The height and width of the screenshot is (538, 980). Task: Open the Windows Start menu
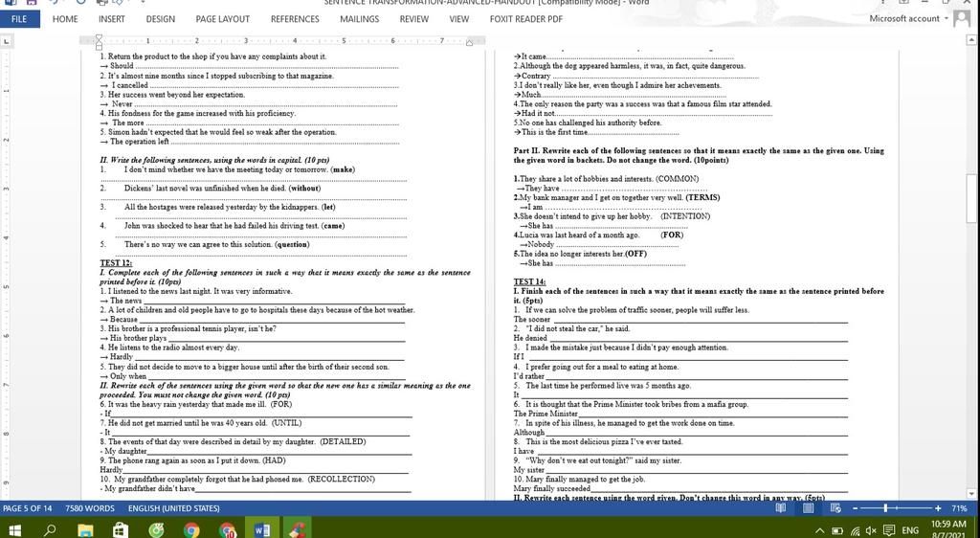[x=15, y=530]
